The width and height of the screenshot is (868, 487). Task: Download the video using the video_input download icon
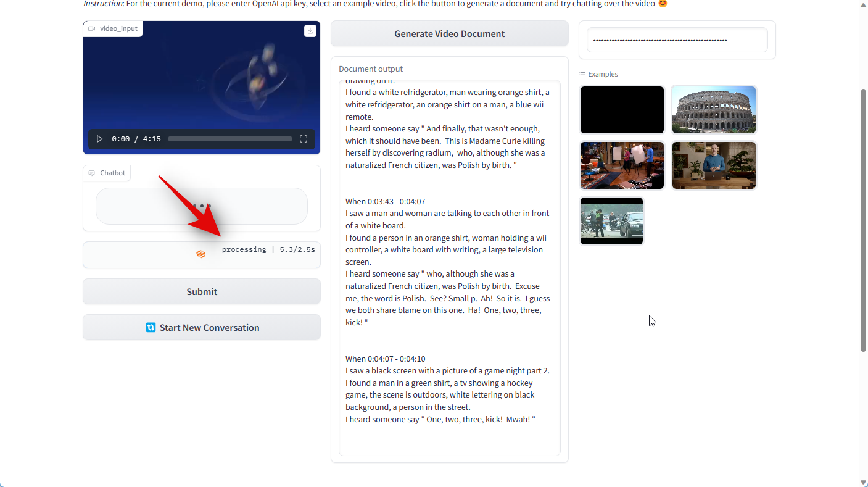[x=310, y=31]
